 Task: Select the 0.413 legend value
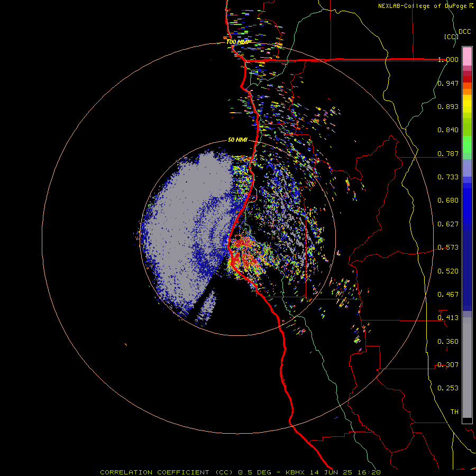tap(448, 318)
